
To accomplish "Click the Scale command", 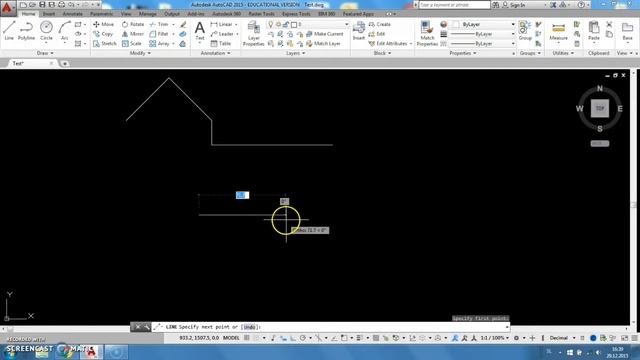I will (132, 43).
